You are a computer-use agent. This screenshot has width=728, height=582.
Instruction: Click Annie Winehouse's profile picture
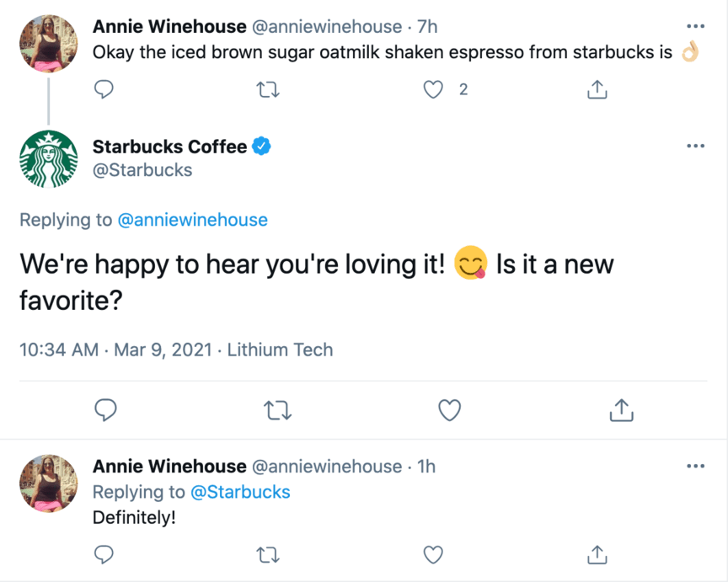click(x=48, y=43)
